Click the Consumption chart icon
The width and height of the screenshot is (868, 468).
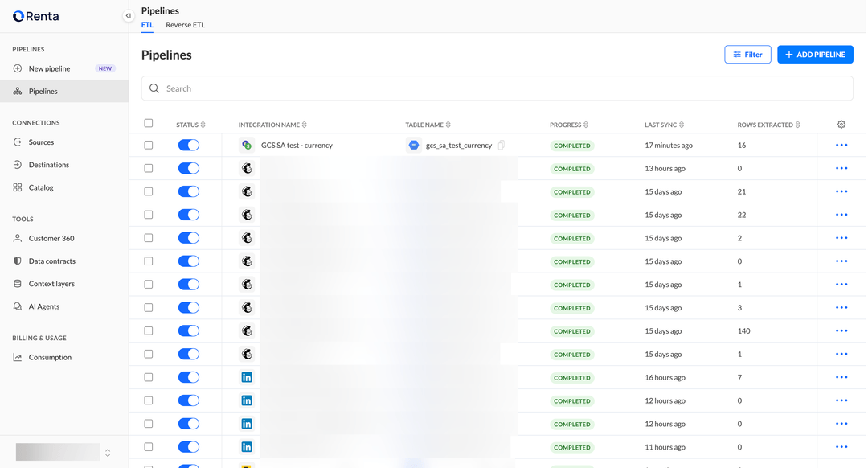pos(18,357)
